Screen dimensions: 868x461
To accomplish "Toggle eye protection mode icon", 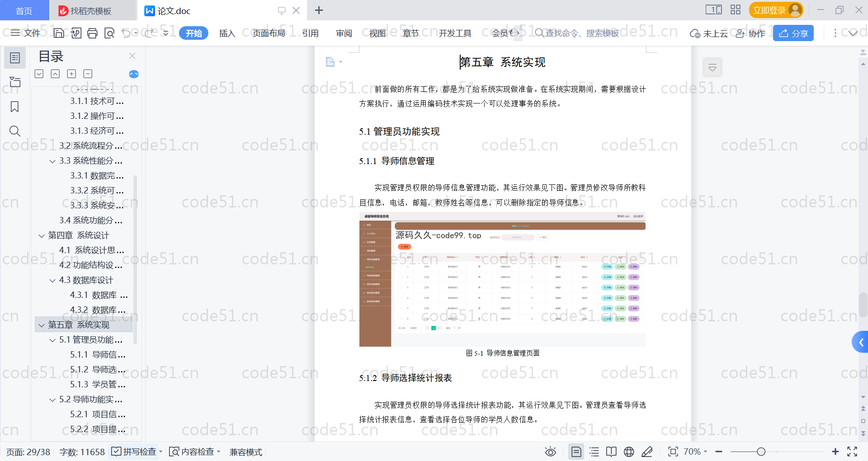I will tap(550, 452).
